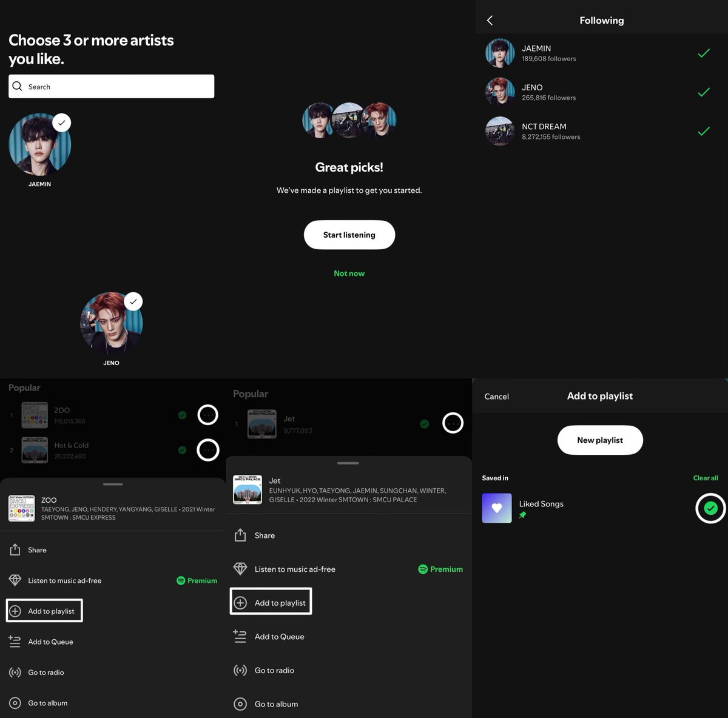Click the Liked Songs heart cover

pyautogui.click(x=497, y=508)
